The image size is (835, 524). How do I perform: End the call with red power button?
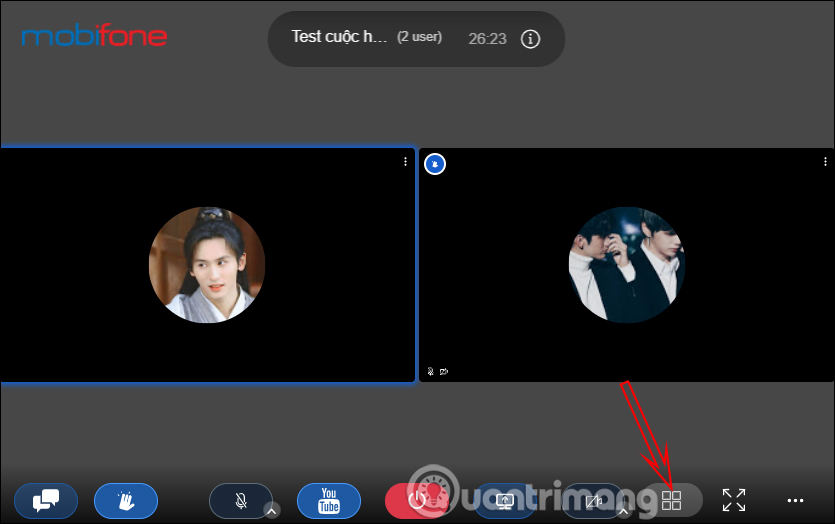(416, 501)
